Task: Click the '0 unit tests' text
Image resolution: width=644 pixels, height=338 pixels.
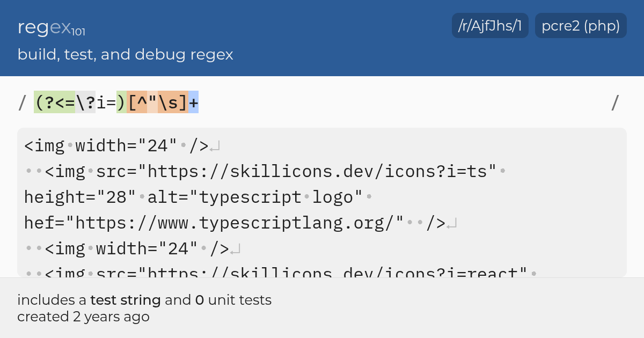Action: click(233, 300)
